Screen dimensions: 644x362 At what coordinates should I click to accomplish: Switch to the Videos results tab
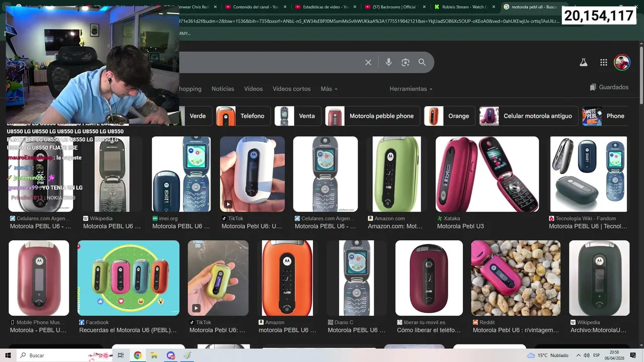[x=254, y=89]
